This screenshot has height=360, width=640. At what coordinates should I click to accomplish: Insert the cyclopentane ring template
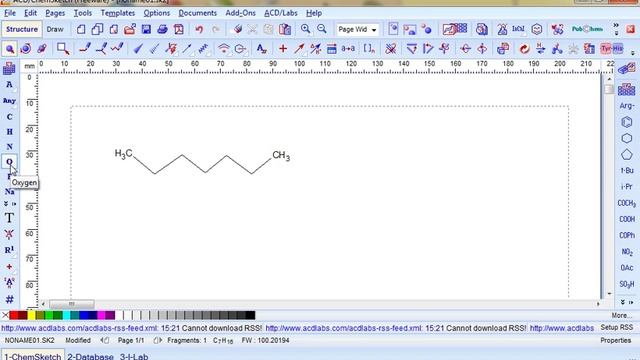tap(627, 155)
